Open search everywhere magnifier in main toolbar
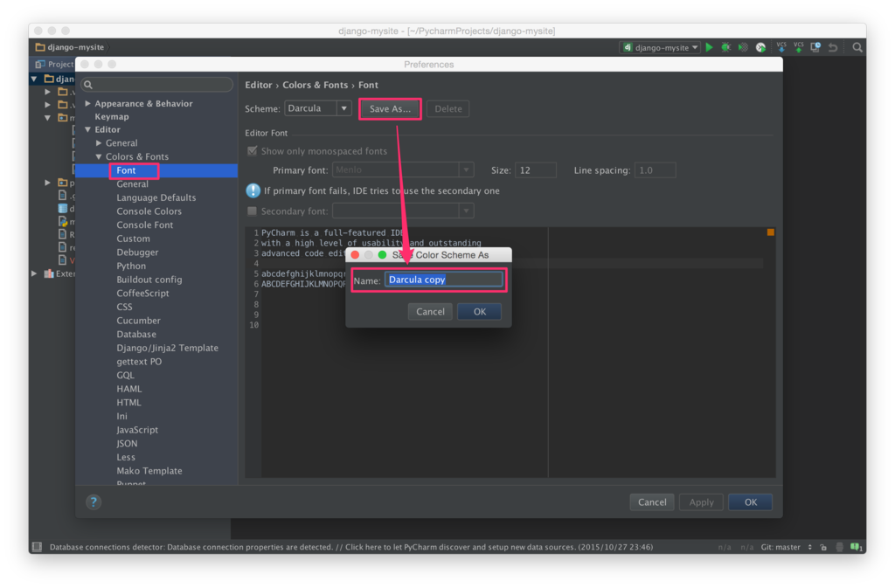This screenshot has height=588, width=895. click(x=857, y=47)
